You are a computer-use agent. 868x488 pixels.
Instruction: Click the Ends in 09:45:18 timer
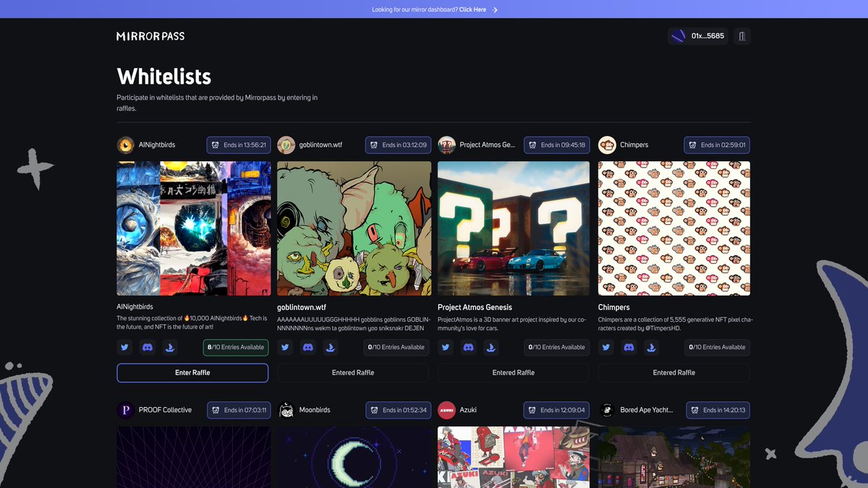pos(557,145)
